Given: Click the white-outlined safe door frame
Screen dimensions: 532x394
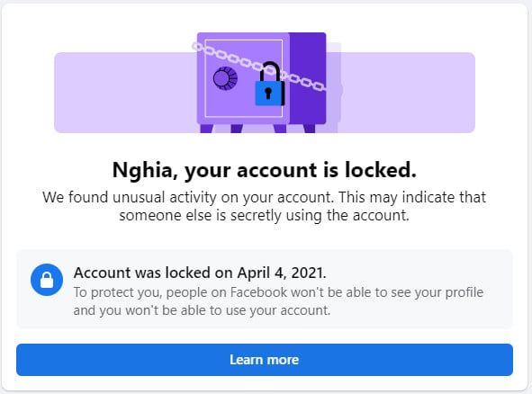Looking at the screenshot, I should click(x=244, y=78).
